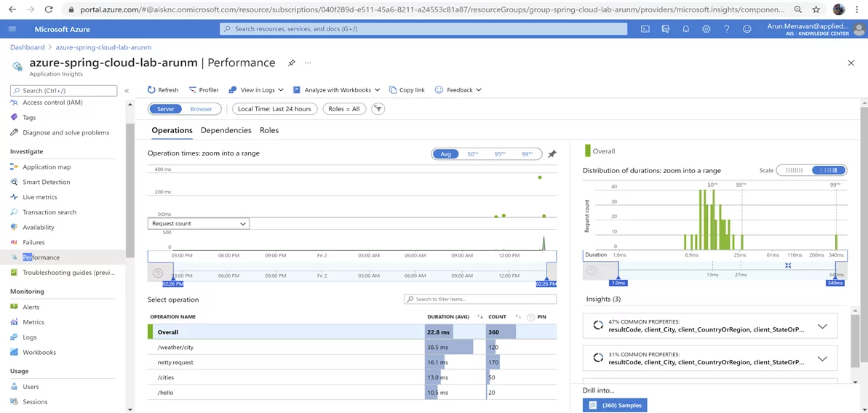Open the Azure portal hamburger menu
The width and height of the screenshot is (868, 413).
pos(12,29)
